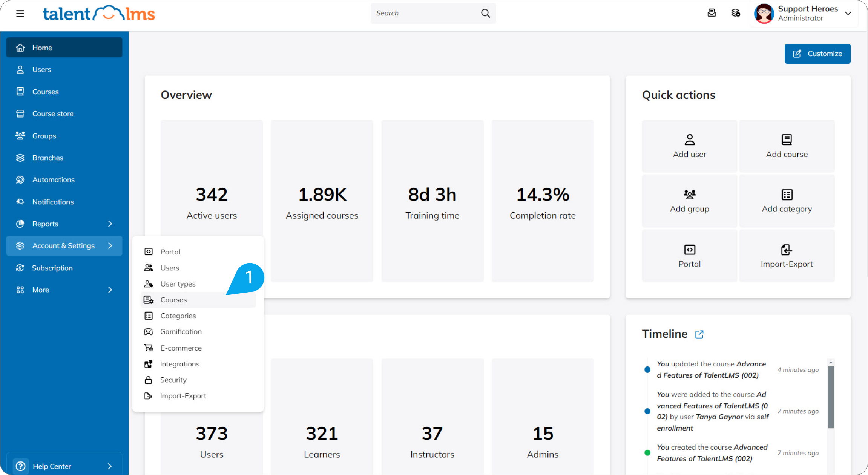Select Users in the sidebar
This screenshot has width=868, height=475.
[x=64, y=70]
